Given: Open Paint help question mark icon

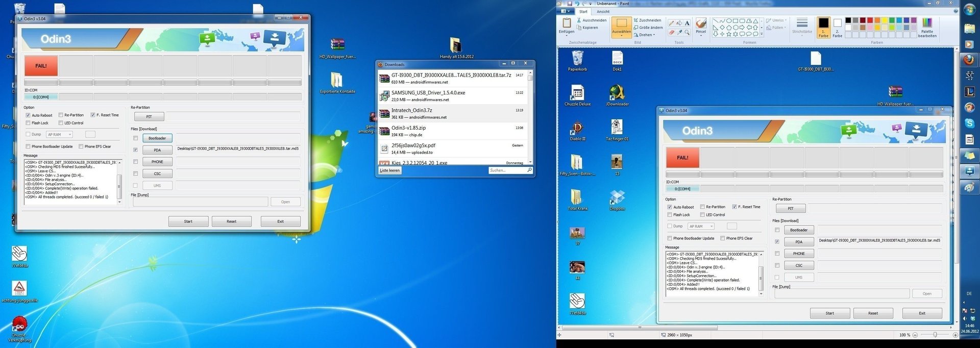Looking at the screenshot, I should click(956, 11).
